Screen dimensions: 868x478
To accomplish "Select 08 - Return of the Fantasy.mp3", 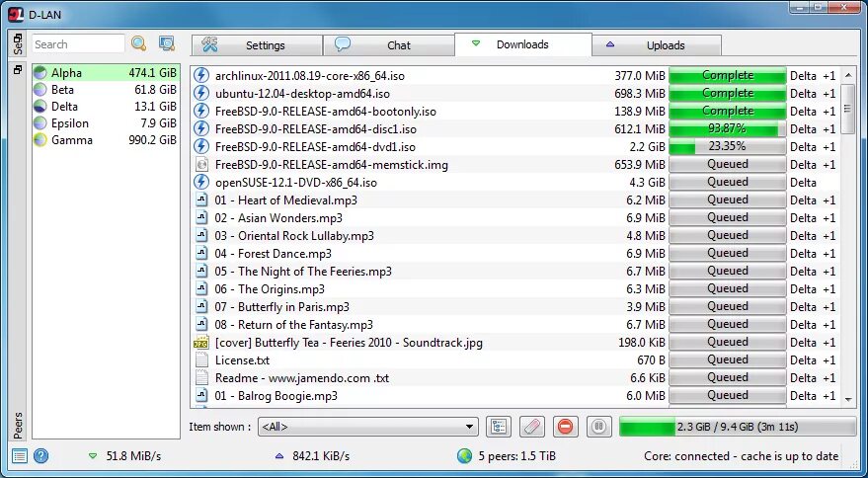I will click(x=515, y=324).
